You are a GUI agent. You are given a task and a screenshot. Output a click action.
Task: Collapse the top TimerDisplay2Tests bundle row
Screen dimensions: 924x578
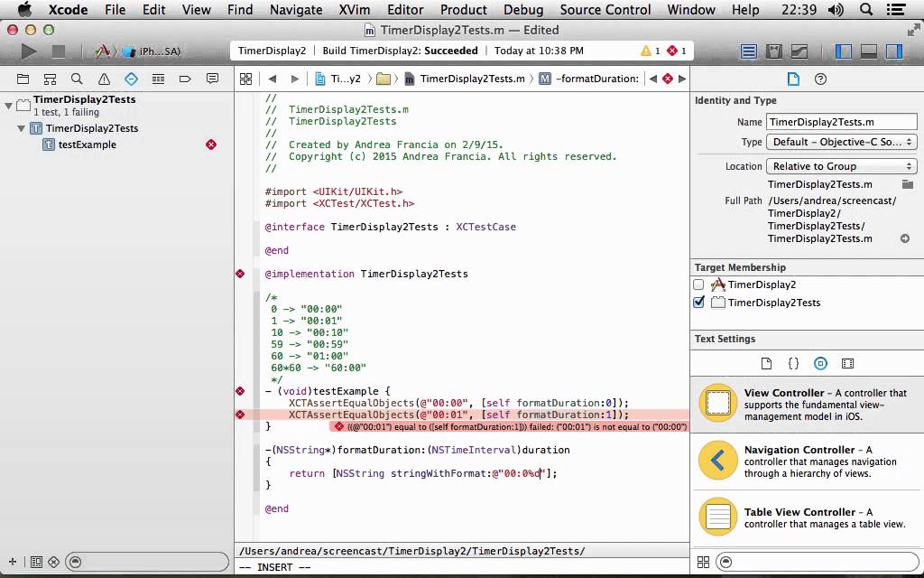(x=8, y=107)
